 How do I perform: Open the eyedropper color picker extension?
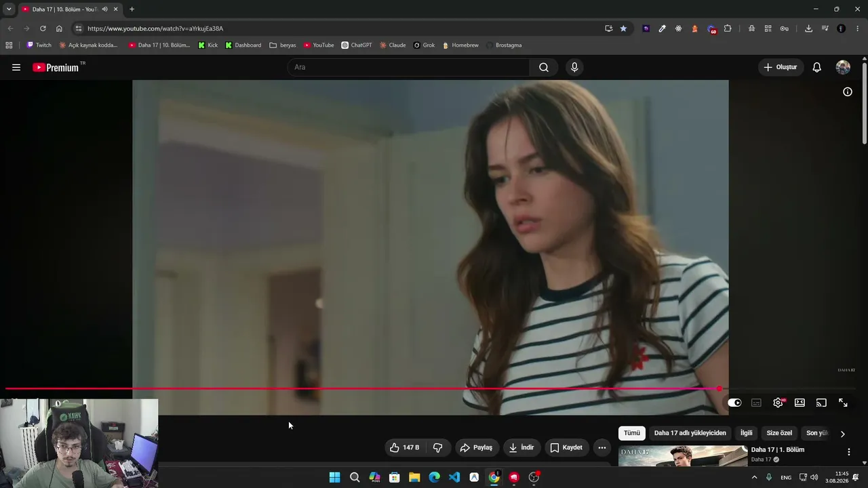pos(662,28)
